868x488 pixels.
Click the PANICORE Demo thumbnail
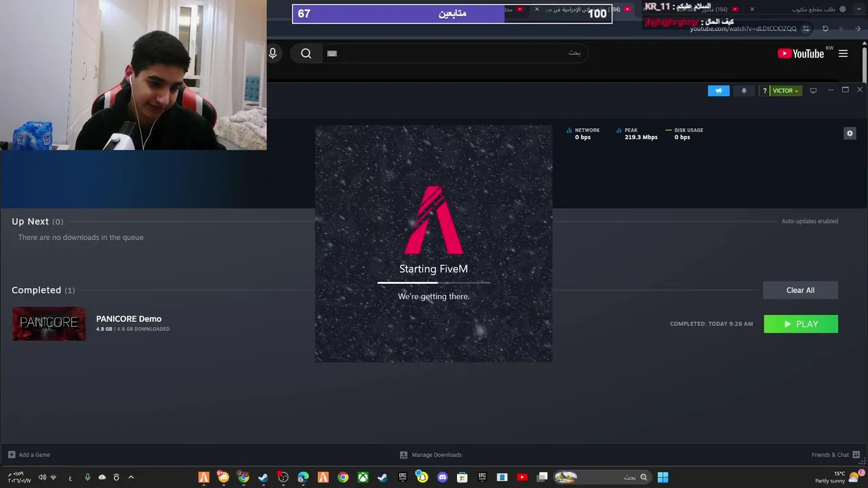[x=49, y=323]
